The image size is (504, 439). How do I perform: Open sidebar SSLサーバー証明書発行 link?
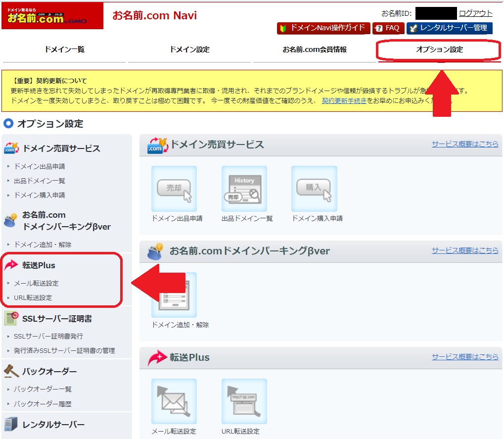click(48, 336)
